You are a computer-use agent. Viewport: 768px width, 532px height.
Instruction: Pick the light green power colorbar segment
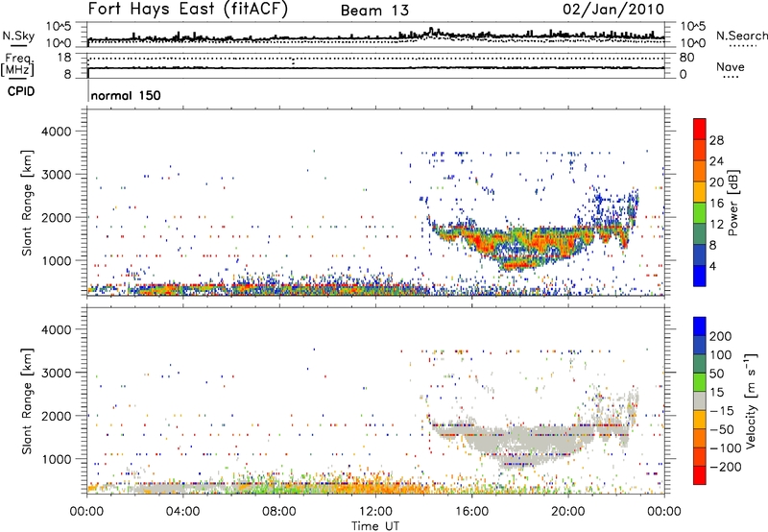pyautogui.click(x=700, y=213)
